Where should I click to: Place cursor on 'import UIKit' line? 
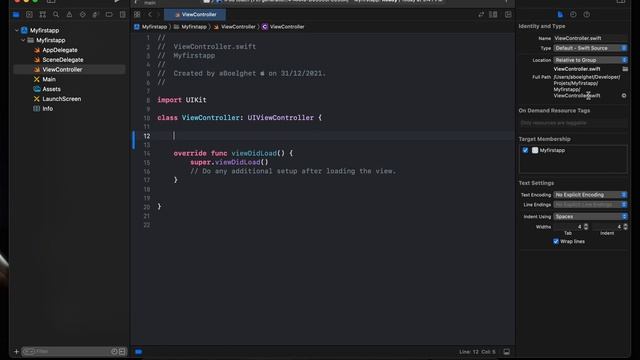[x=182, y=100]
